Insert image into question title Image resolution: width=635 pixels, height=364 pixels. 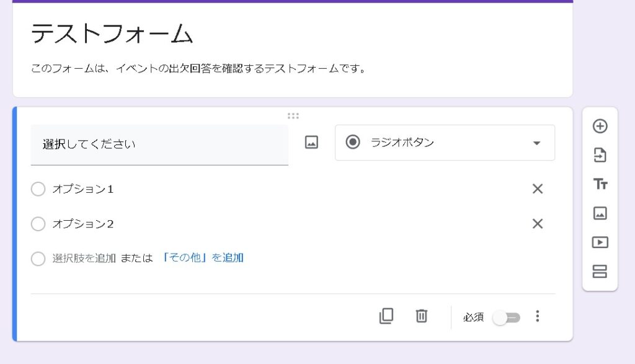[x=311, y=143]
